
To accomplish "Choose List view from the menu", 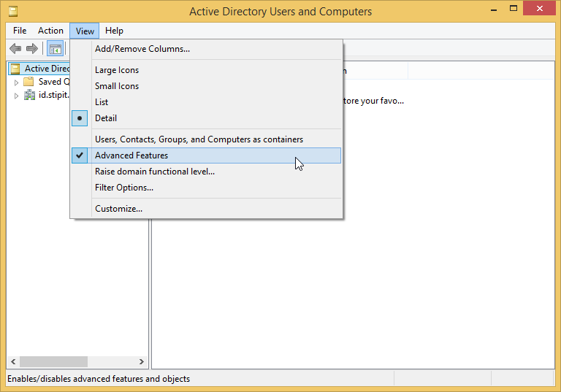I will (x=206, y=102).
